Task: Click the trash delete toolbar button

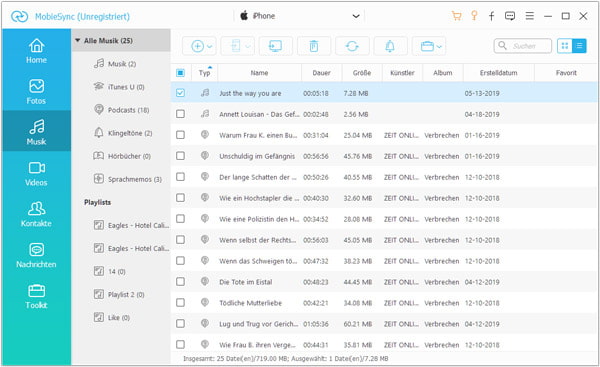Action: click(x=314, y=46)
